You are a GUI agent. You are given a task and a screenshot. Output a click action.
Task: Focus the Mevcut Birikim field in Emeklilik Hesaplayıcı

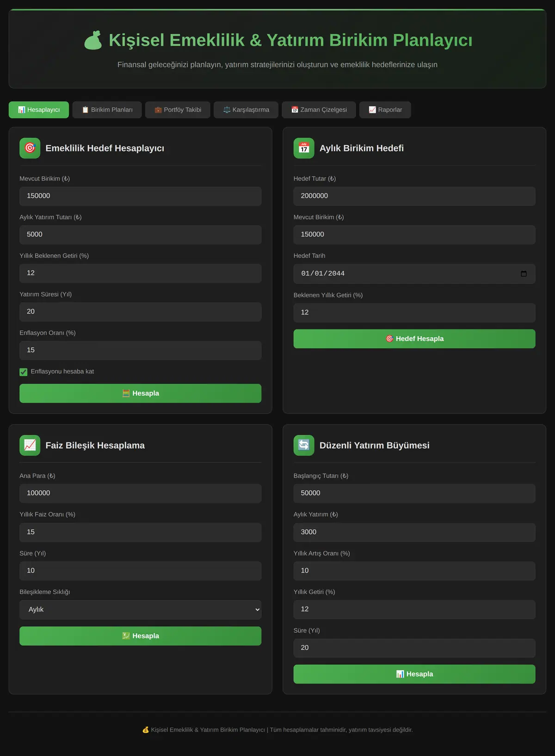(x=141, y=196)
